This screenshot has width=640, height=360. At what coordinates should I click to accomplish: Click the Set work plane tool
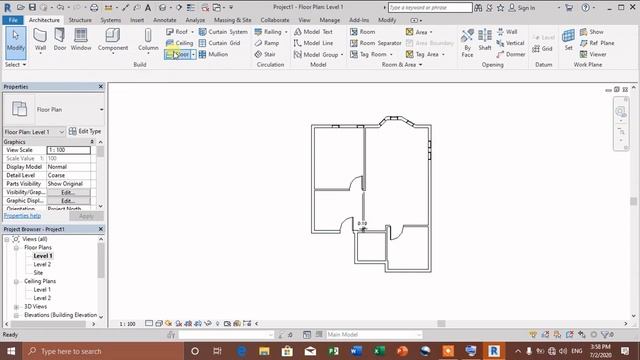pyautogui.click(x=568, y=40)
